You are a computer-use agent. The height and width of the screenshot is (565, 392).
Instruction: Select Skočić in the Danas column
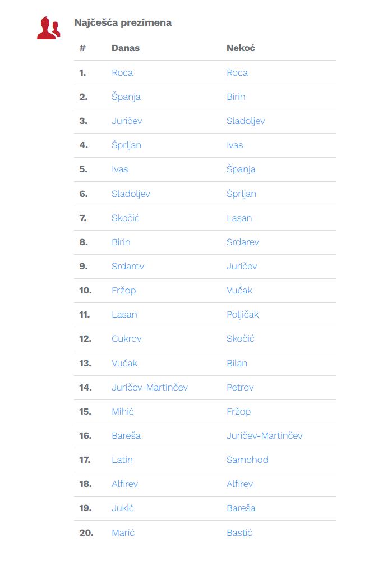125,218
